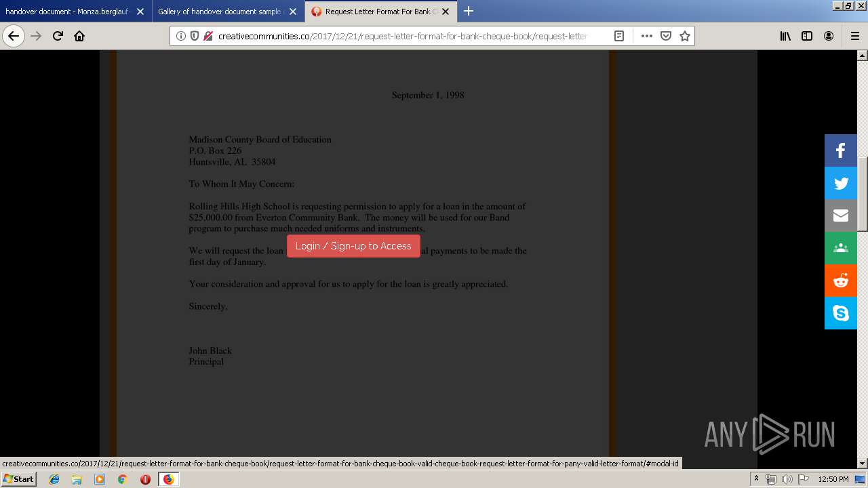Switch to Gallery of handover document tab
868x488 pixels.
[227, 12]
